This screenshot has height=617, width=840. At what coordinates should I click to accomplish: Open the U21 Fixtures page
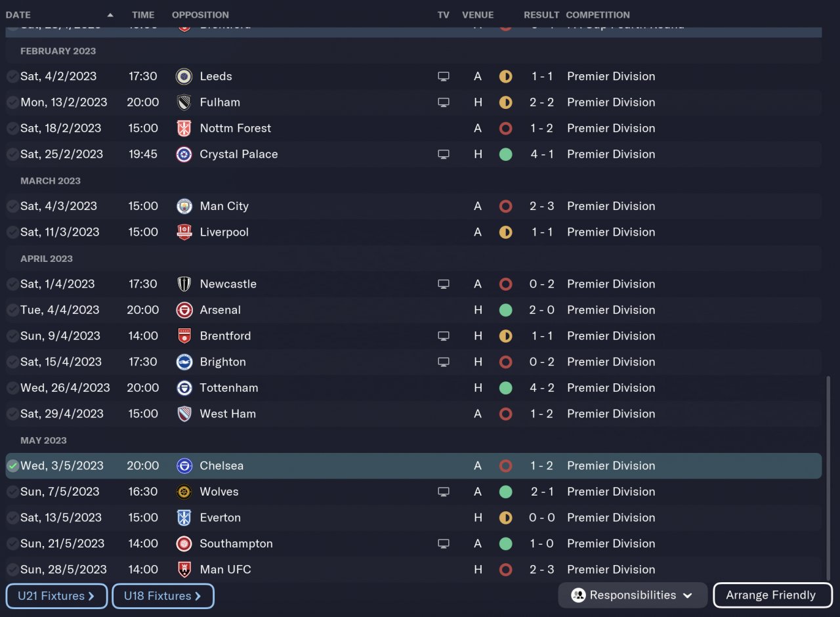click(56, 596)
